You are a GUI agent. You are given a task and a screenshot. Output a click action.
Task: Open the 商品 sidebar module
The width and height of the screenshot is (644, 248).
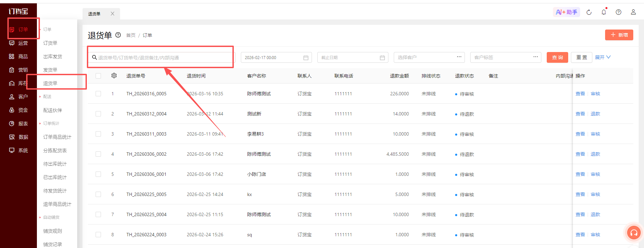point(19,56)
